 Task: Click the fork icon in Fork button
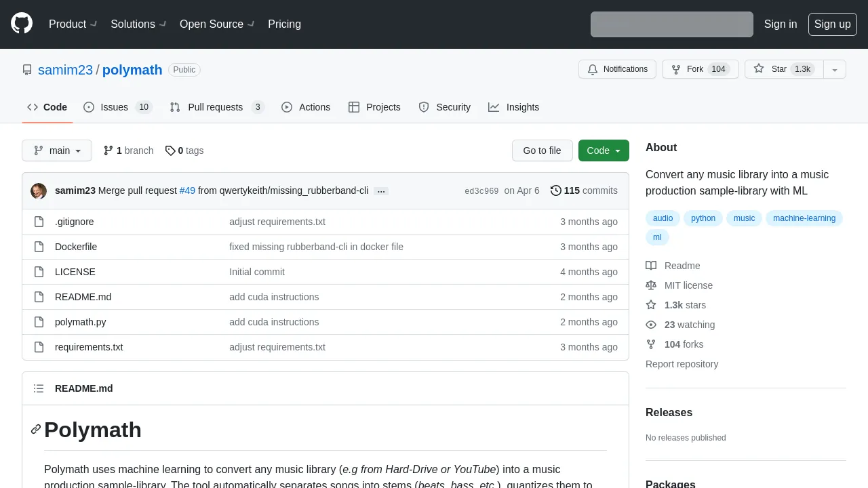(676, 69)
